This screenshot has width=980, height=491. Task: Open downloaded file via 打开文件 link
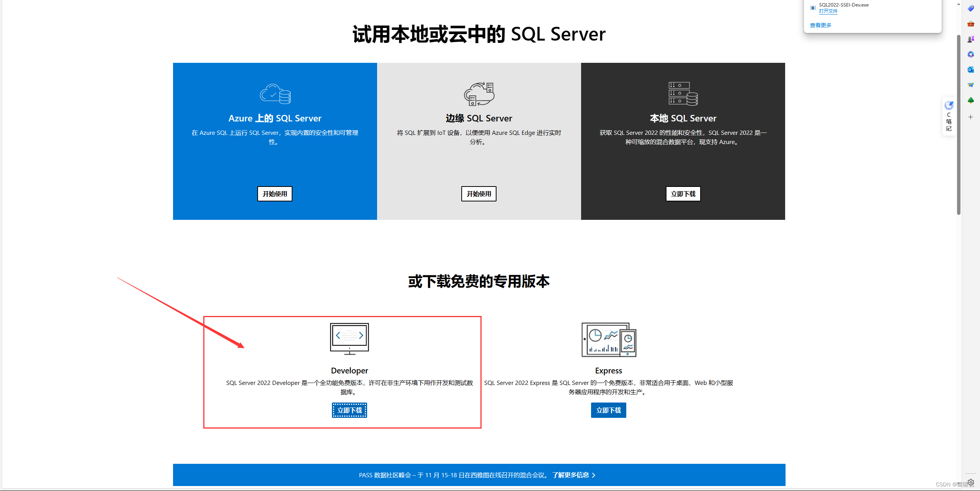point(828,11)
